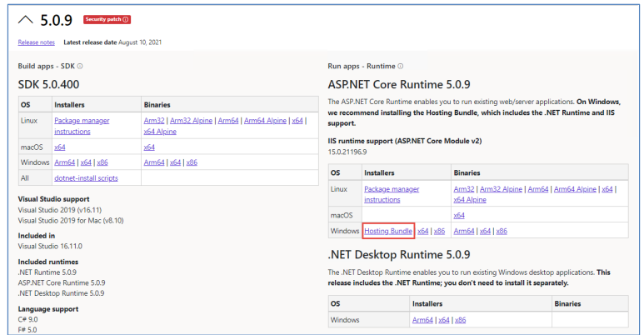The width and height of the screenshot is (644, 335).
Task: Download ASP.NET Runtime Windows Arm64 binary
Action: [x=464, y=231]
